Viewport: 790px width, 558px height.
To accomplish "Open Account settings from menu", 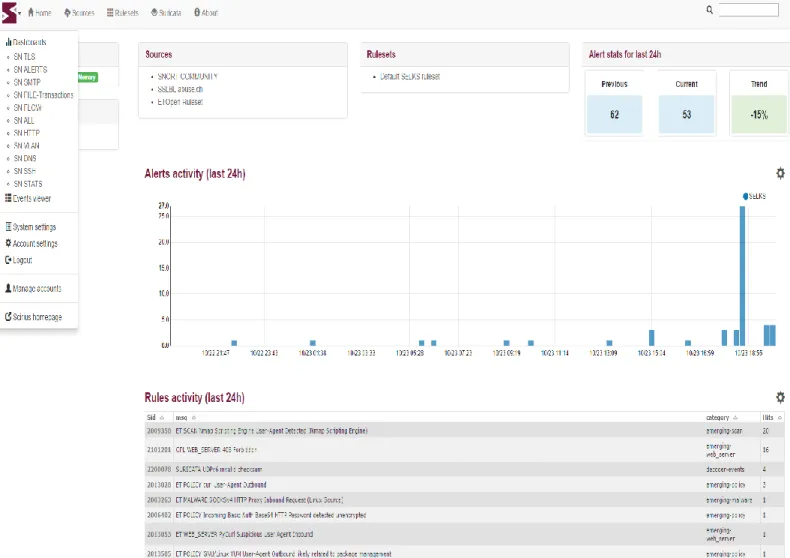I will (x=31, y=244).
